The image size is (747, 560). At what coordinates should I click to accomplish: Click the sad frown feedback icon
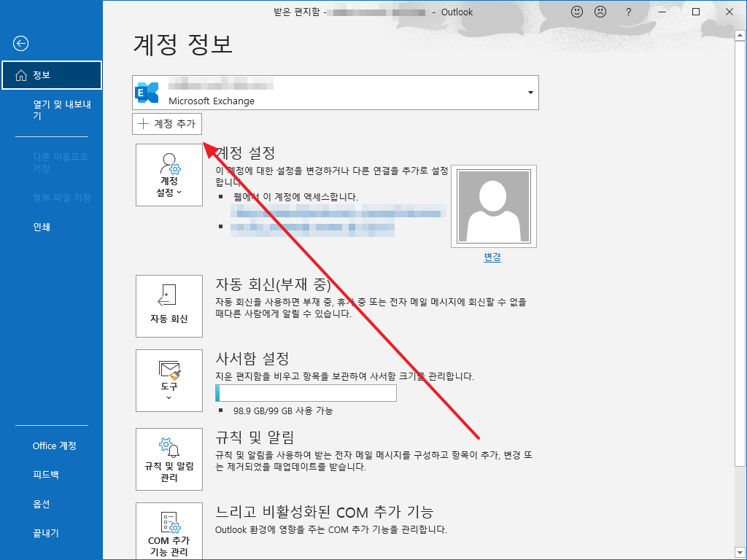(x=600, y=12)
